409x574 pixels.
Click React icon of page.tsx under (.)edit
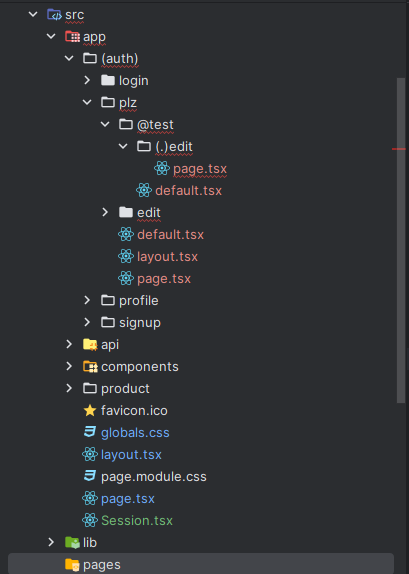162,168
